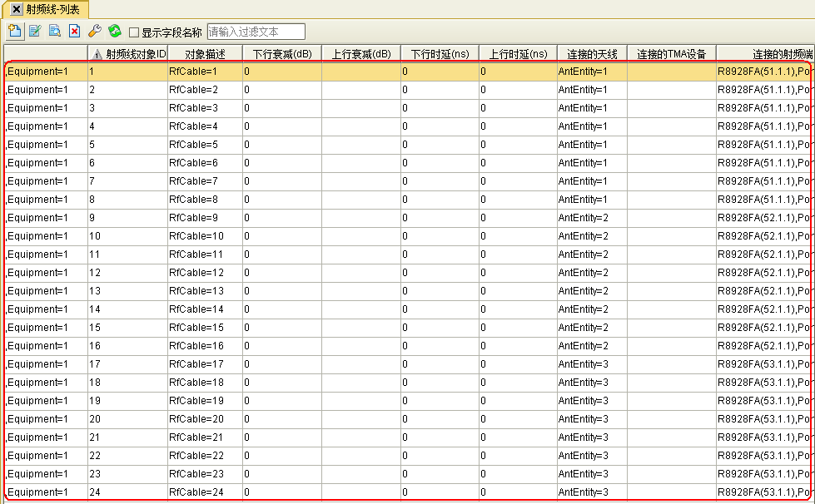
Task: Select the RfCable=4 cell
Action: 205,126
